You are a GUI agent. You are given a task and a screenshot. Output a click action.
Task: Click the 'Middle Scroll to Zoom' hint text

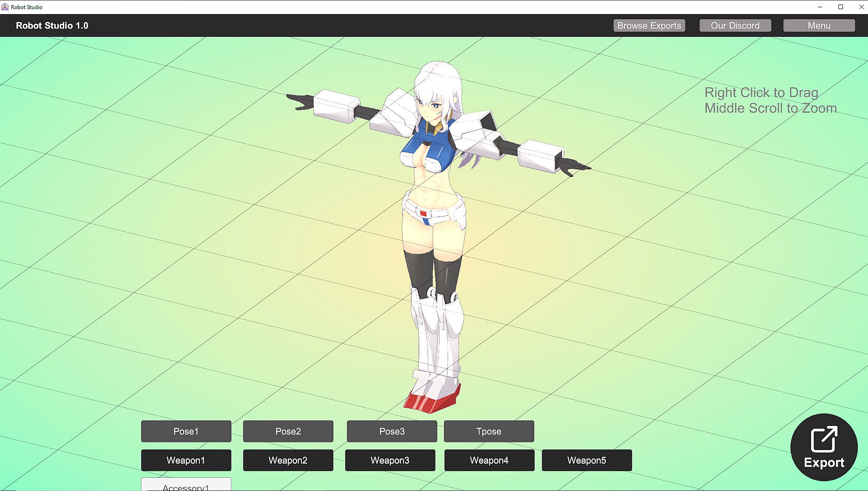point(771,108)
